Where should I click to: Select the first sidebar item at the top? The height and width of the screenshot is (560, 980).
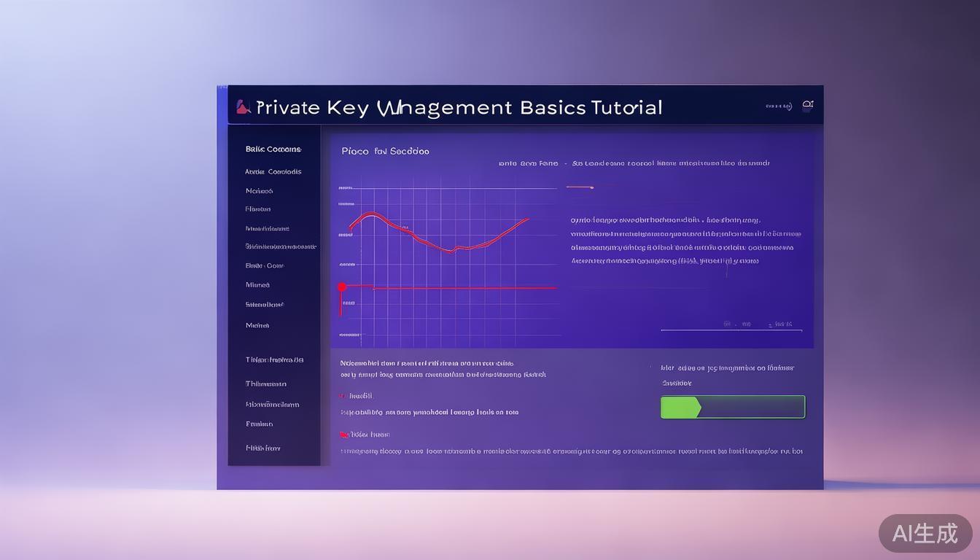pyautogui.click(x=273, y=149)
